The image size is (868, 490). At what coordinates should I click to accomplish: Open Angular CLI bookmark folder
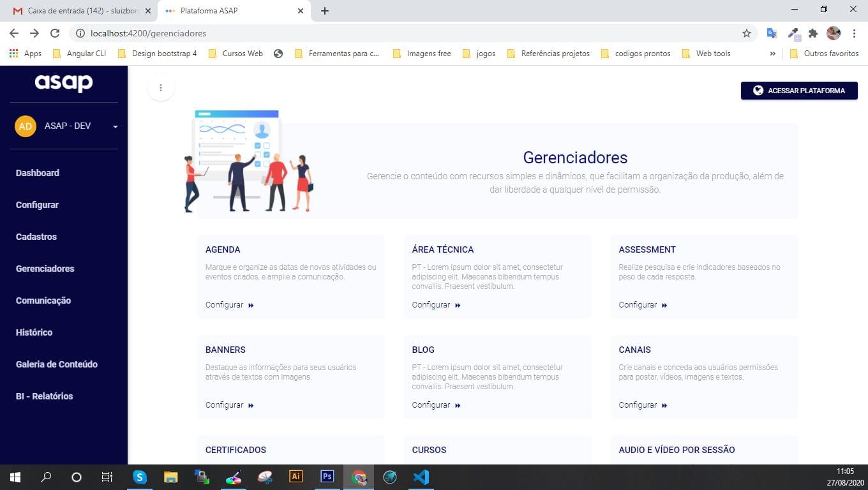[79, 54]
